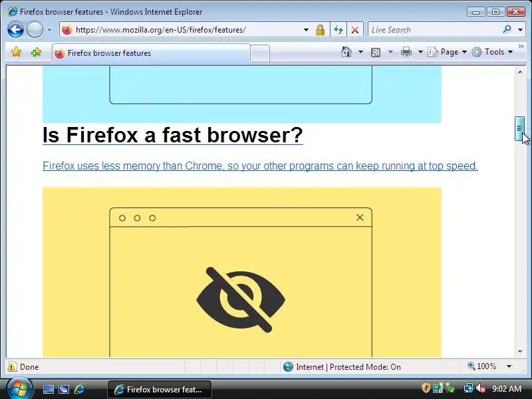
Task: Open the Tools menu
Action: tap(492, 52)
